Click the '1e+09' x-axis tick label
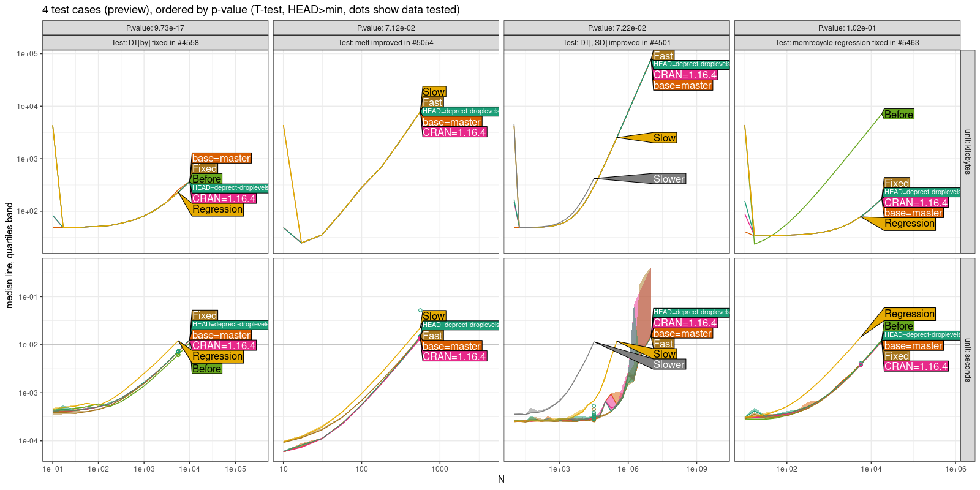The image size is (980, 490). click(696, 469)
